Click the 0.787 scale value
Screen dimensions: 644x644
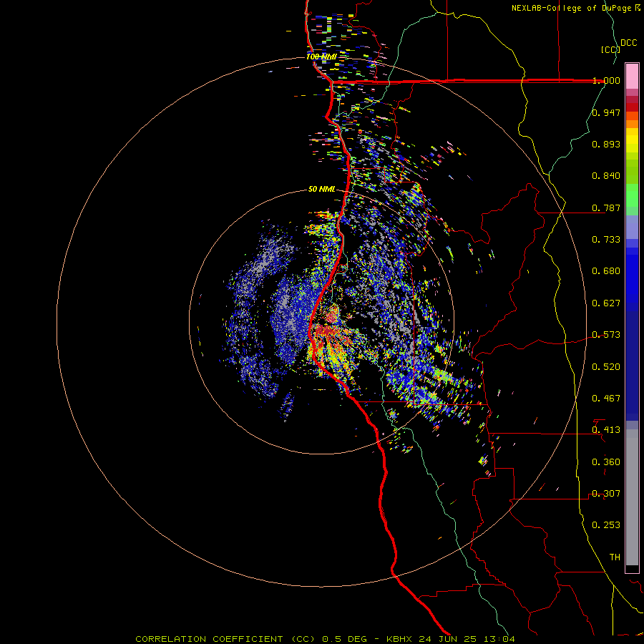click(x=606, y=208)
